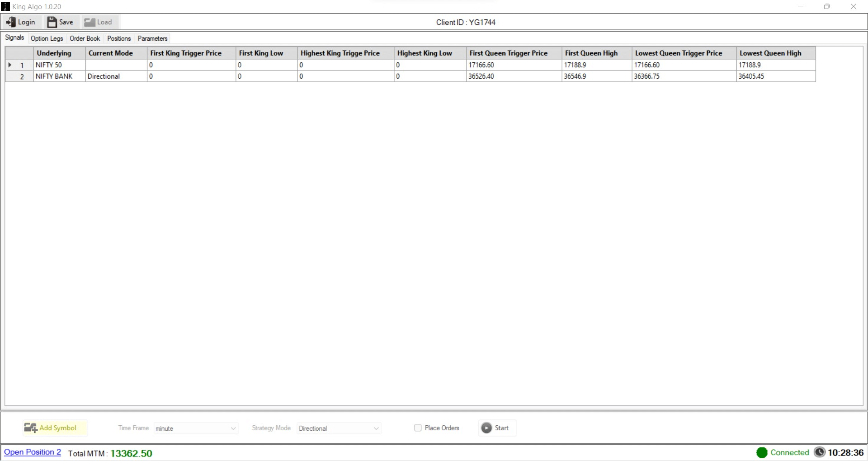
Task: Click the 36546.9 First Queen High cell
Action: pos(597,76)
